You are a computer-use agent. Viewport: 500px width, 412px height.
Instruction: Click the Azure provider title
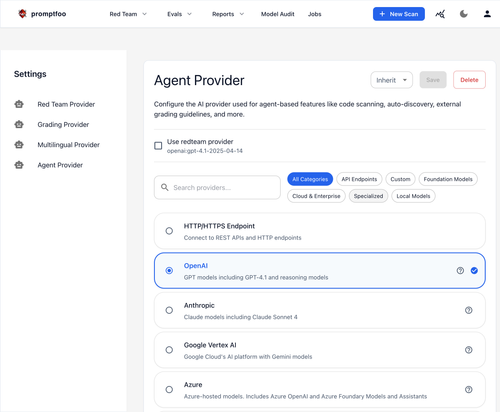point(193,385)
